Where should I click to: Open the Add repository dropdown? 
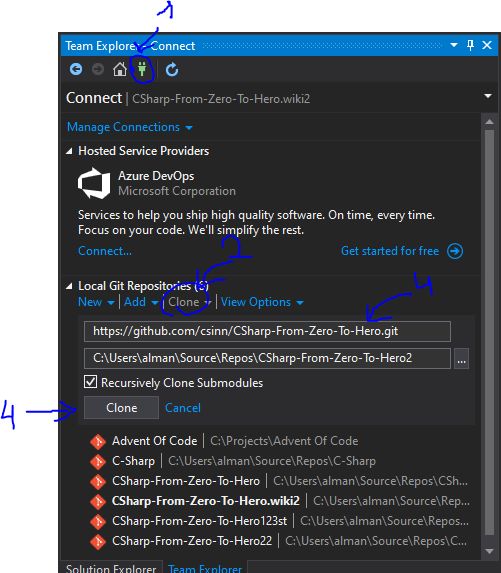141,302
